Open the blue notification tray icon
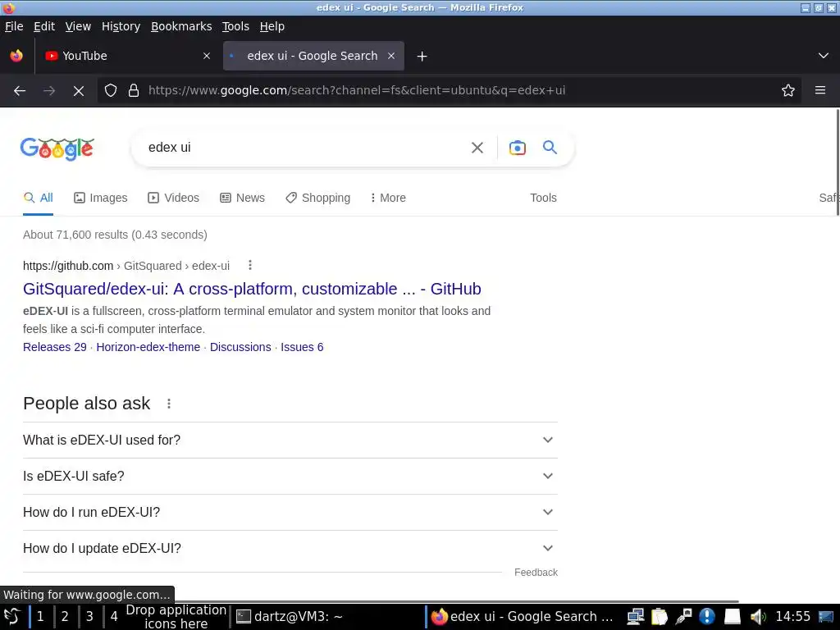840x630 pixels. click(707, 617)
